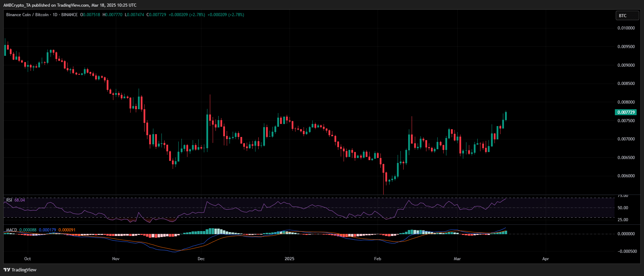Click the MACD indicator label

click(x=11, y=230)
